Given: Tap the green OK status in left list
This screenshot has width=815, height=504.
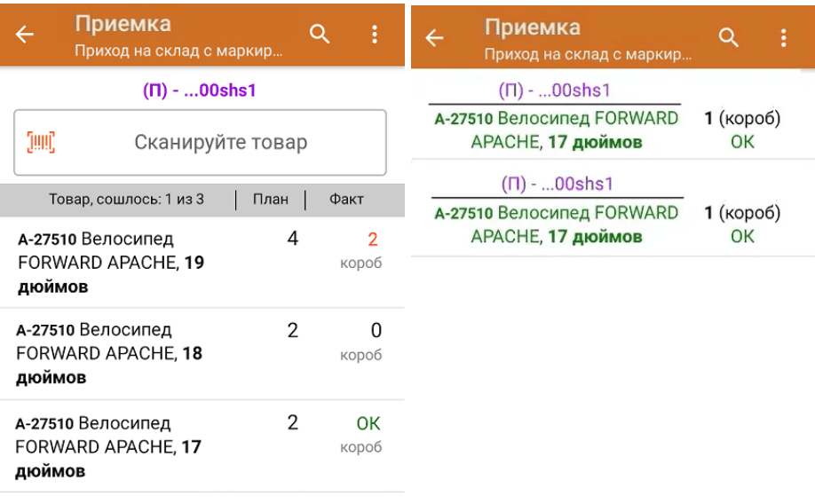Looking at the screenshot, I should (x=368, y=423).
